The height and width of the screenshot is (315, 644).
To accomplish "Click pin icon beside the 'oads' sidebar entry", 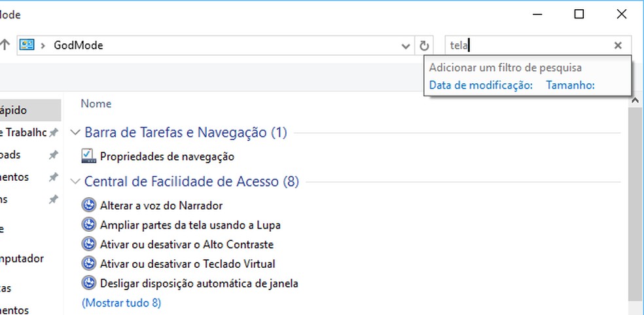I will pyautogui.click(x=54, y=155).
